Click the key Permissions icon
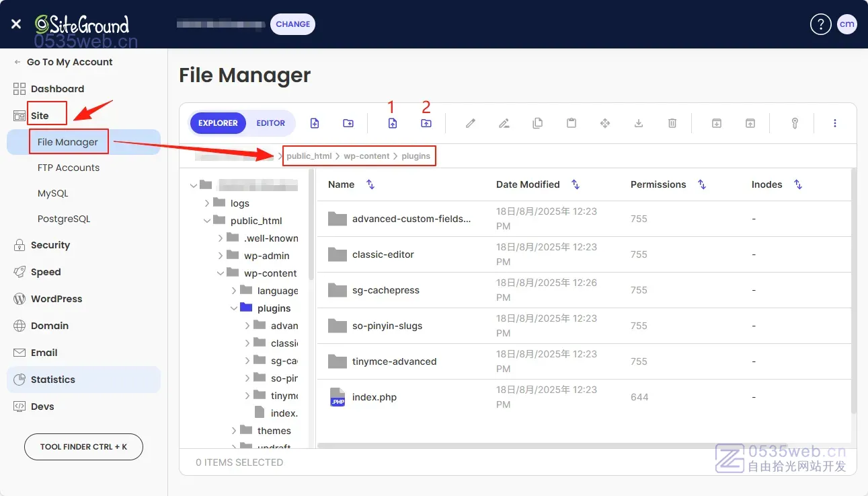868x496 pixels. tap(795, 123)
